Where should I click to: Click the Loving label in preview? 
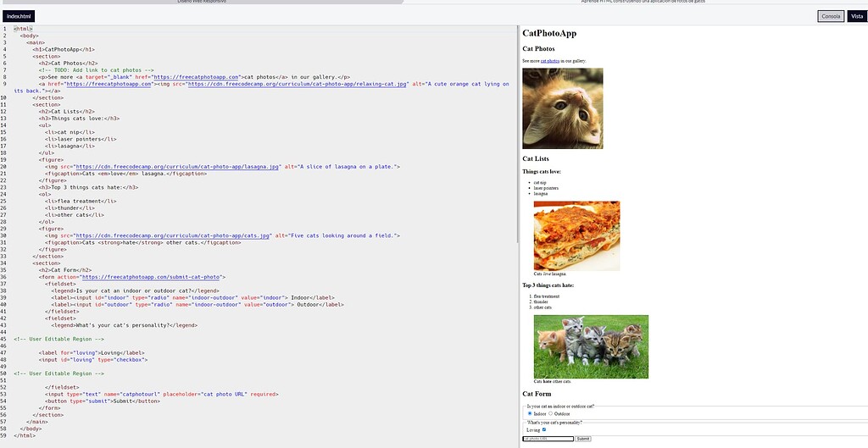click(533, 429)
